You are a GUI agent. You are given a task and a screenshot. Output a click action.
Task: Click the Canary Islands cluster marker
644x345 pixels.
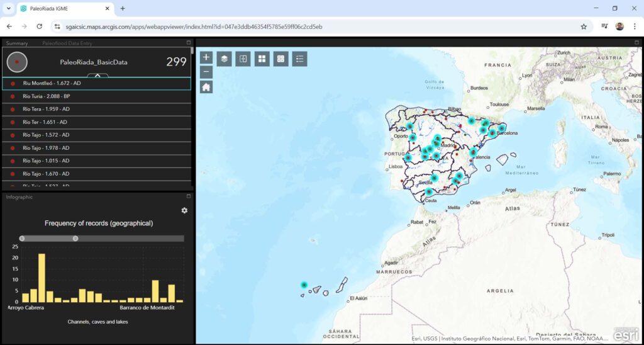click(x=304, y=285)
